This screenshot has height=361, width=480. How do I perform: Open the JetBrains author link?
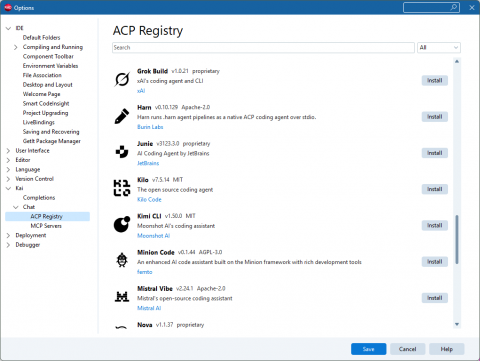[148, 163]
